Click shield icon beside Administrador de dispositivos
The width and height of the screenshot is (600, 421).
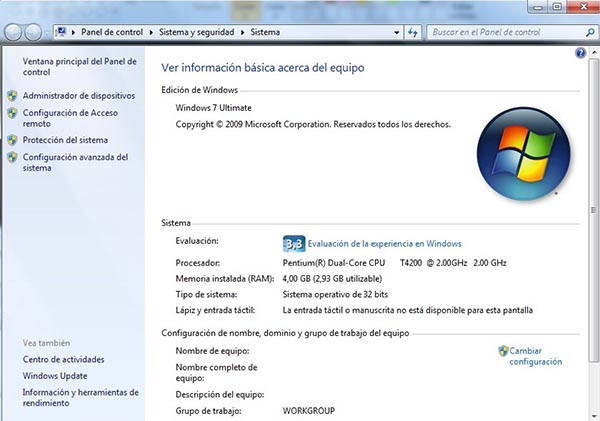click(x=12, y=96)
